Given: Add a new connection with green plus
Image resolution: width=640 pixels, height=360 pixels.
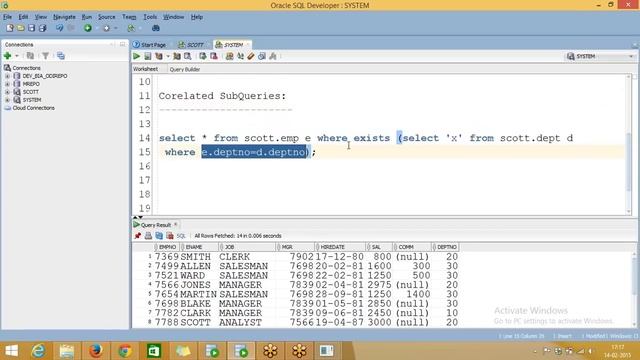Looking at the screenshot, I should coord(7,56).
